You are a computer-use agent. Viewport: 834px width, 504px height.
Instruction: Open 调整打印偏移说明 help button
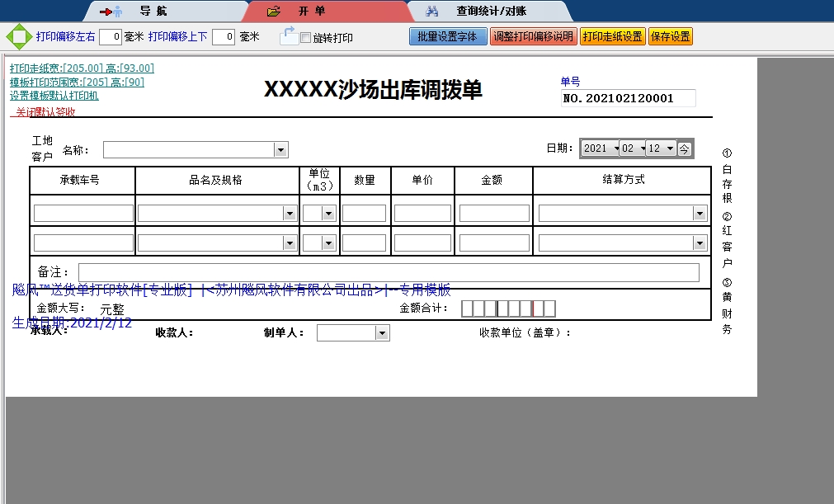533,37
